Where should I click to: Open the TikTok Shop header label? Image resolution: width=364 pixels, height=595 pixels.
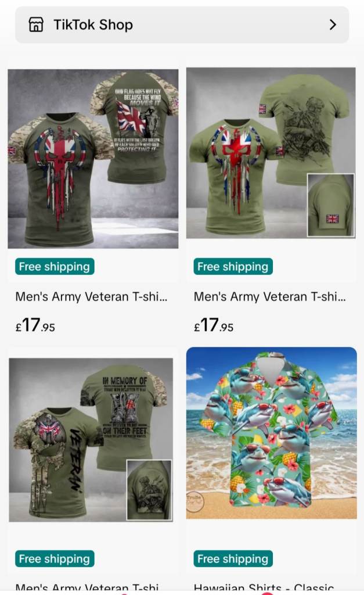click(x=93, y=24)
